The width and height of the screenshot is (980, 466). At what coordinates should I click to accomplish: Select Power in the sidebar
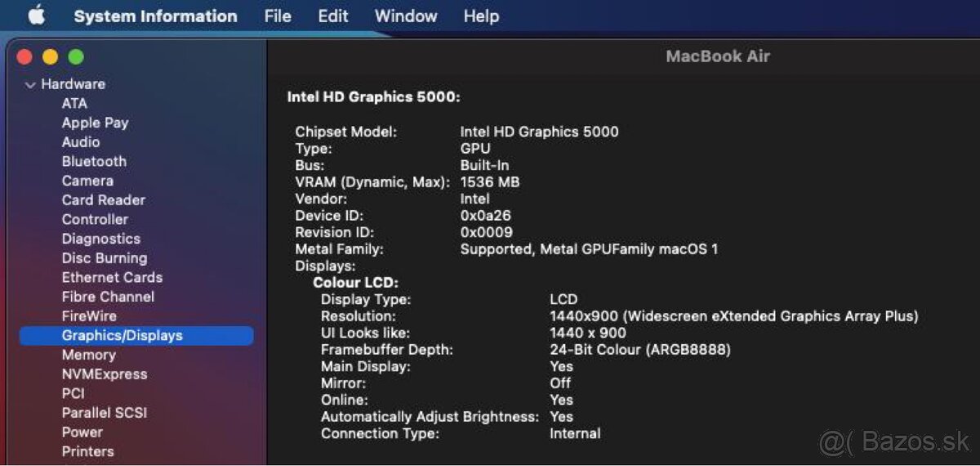82,432
